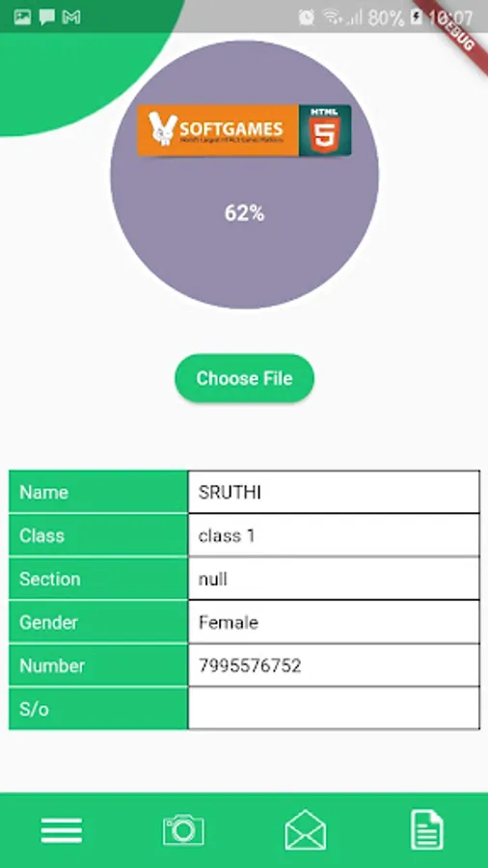Tap the S/o label cell
Screen dimensions: 488x868
point(98,709)
